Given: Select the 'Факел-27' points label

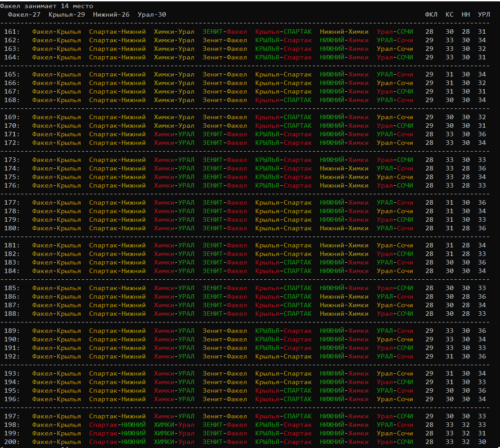Looking at the screenshot, I should [x=24, y=15].
